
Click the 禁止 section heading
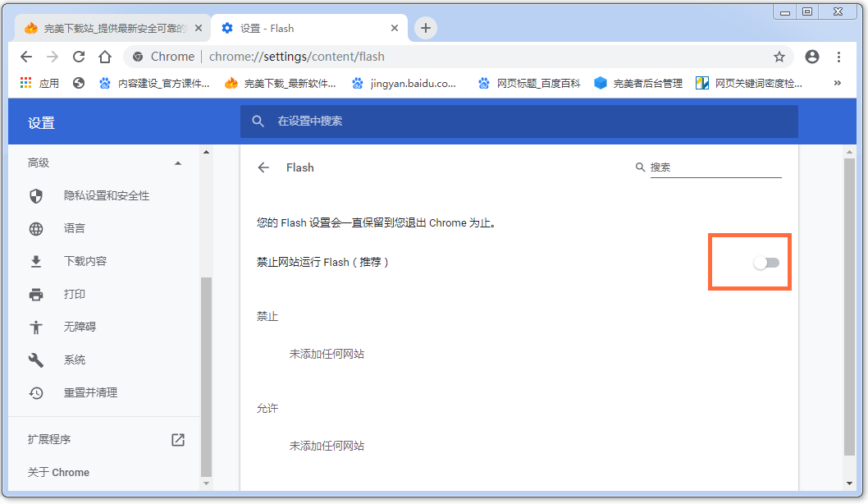pyautogui.click(x=267, y=317)
